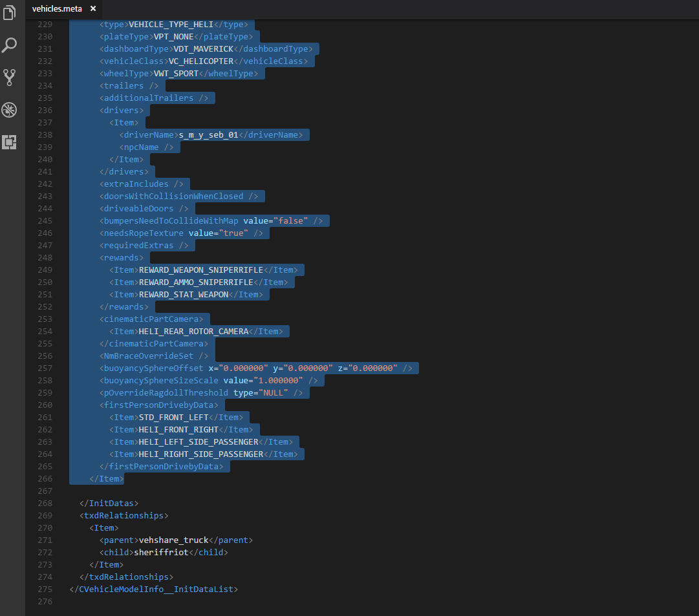Click driver name s_m_y_seb_01

tap(208, 135)
